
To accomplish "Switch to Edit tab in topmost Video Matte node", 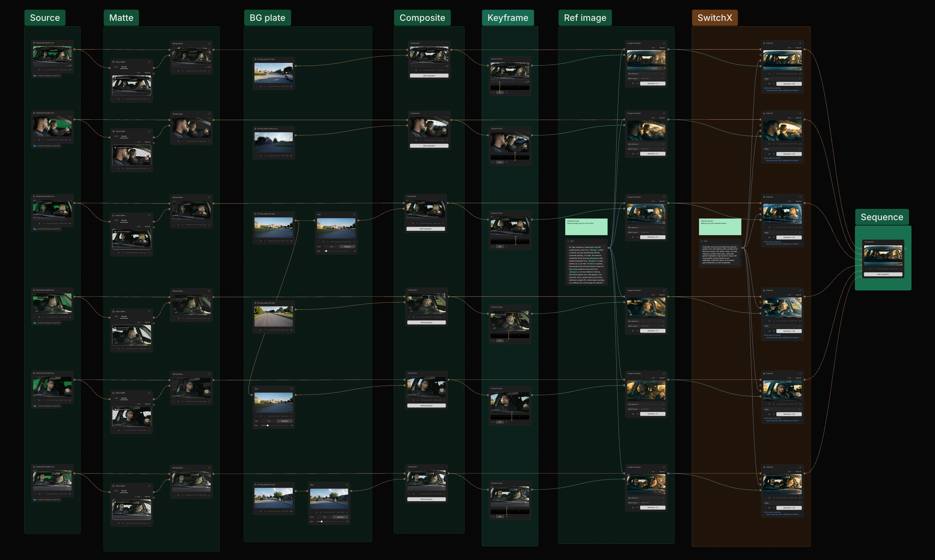I will 116,67.
